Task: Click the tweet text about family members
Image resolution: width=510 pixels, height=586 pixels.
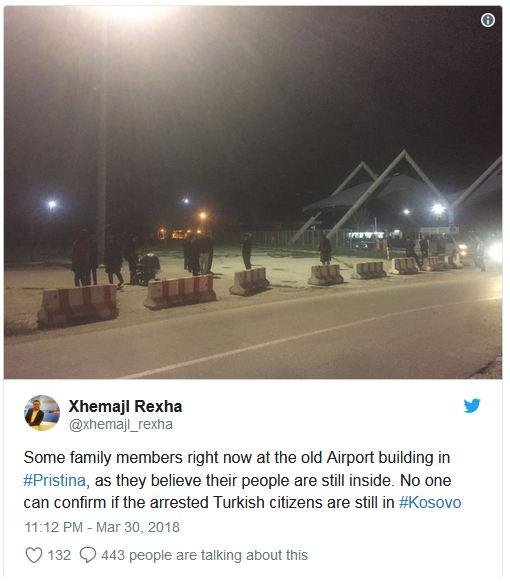Action: coord(242,480)
